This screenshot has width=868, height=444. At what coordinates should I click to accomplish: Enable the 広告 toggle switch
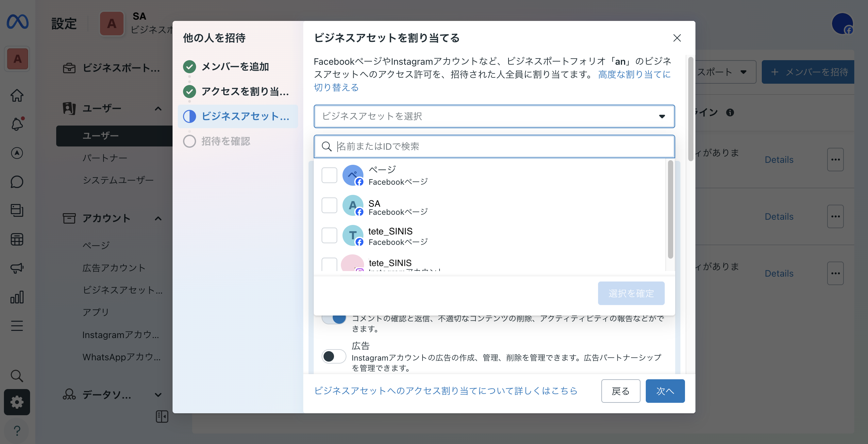[x=334, y=356]
